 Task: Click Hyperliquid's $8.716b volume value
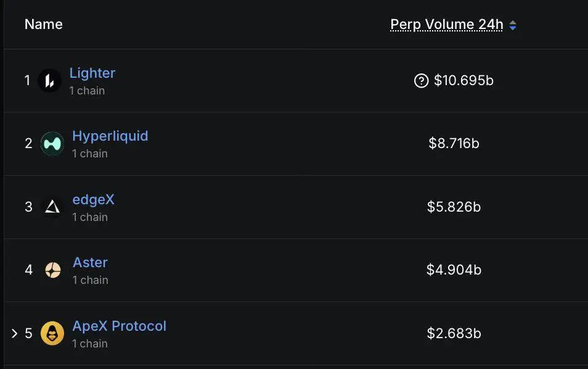click(x=454, y=144)
